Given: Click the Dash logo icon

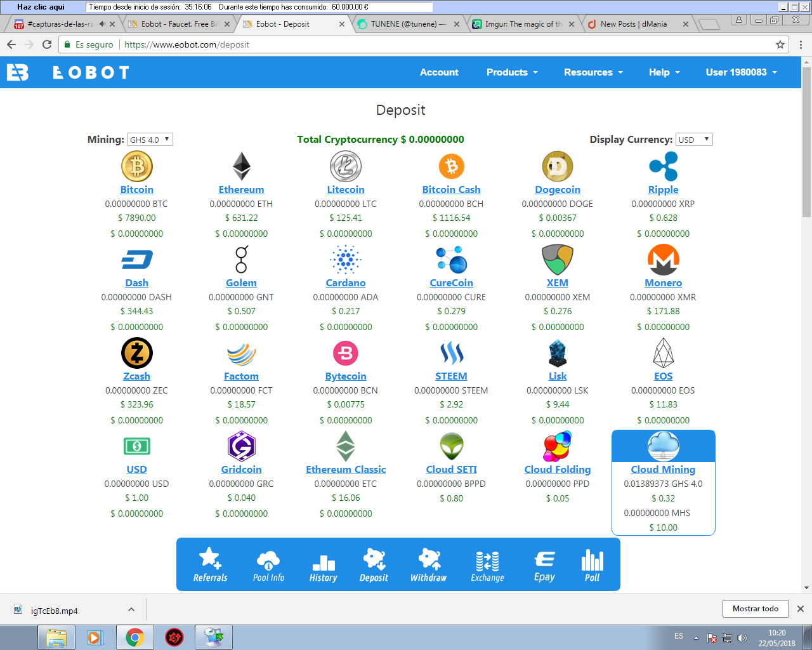Looking at the screenshot, I should point(137,260).
